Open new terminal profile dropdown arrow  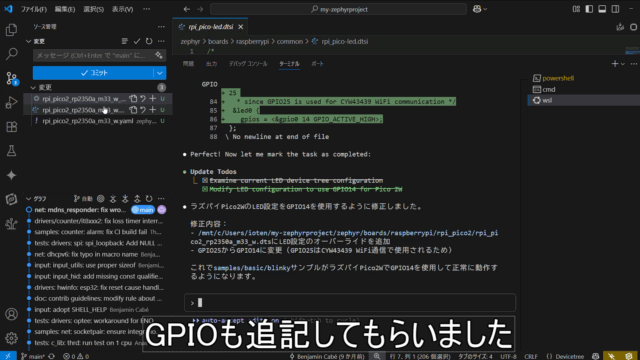coord(623,64)
